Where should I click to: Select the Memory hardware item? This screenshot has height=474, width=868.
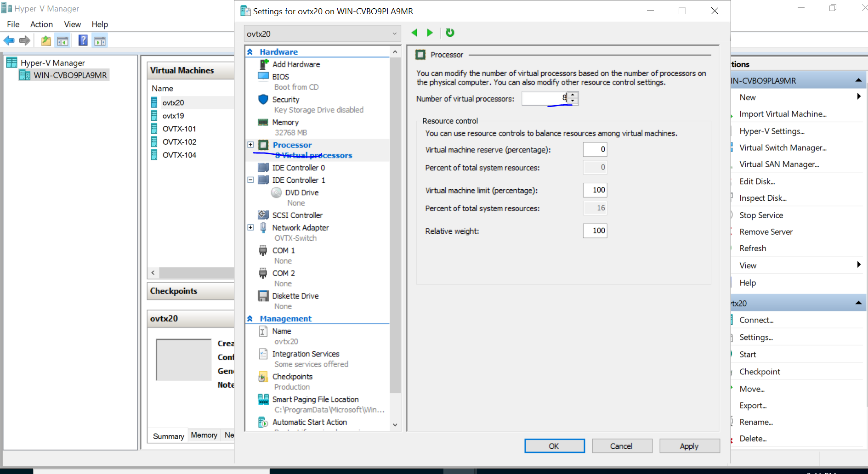coord(285,122)
